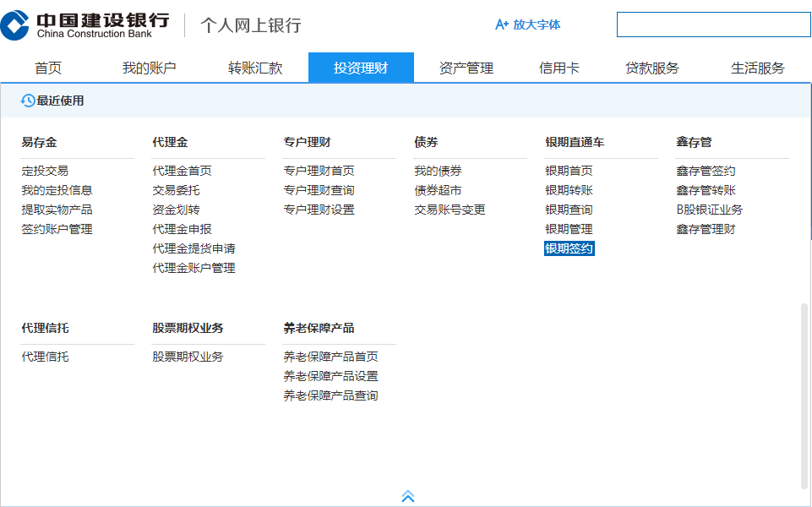
Task: Open 养老保障产品设置 link
Action: point(330,376)
